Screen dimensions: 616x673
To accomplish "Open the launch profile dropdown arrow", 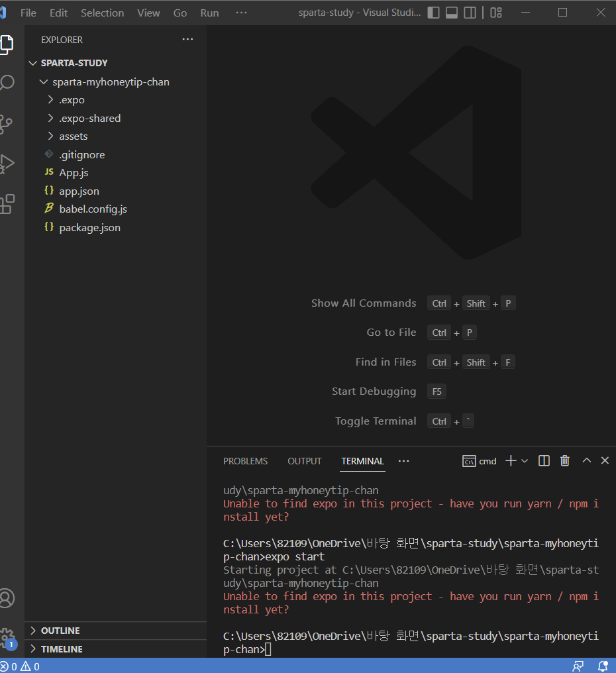I will point(525,461).
